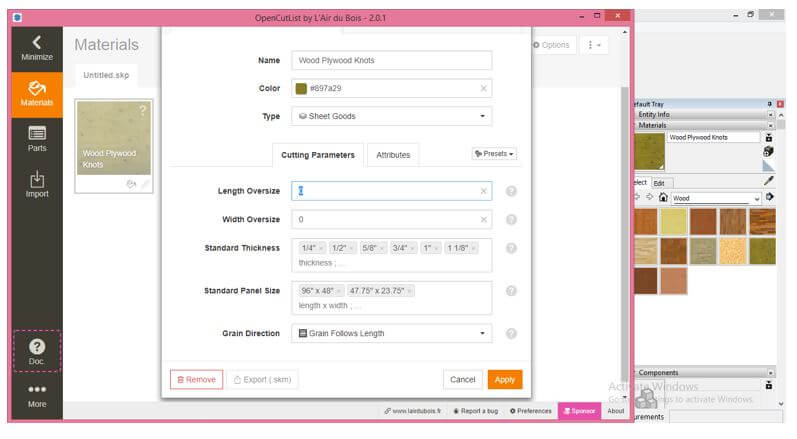Collapse the SketchUp Components panel
797x439 pixels.
771,373
